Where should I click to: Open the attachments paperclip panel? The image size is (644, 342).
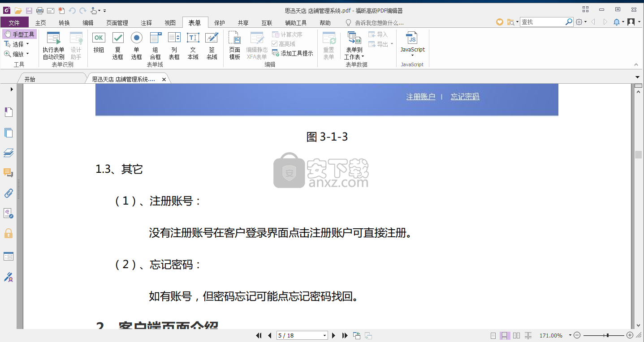click(x=9, y=193)
